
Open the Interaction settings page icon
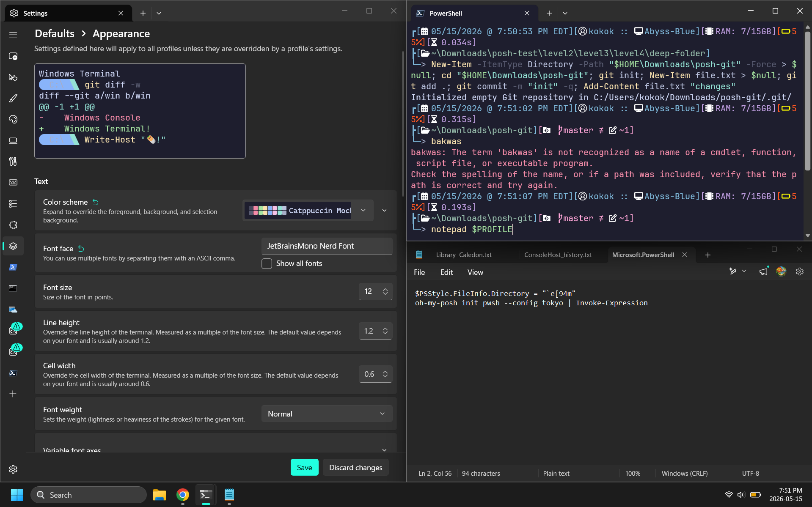13,77
